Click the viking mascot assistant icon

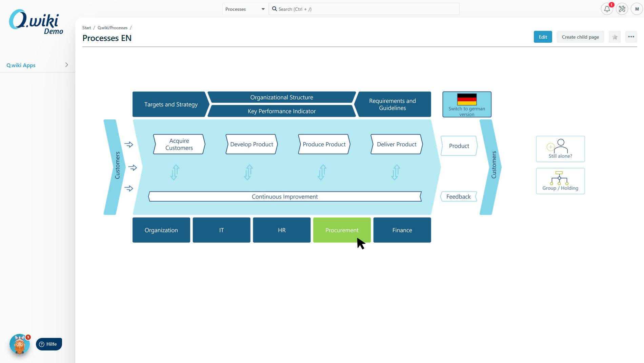20,344
